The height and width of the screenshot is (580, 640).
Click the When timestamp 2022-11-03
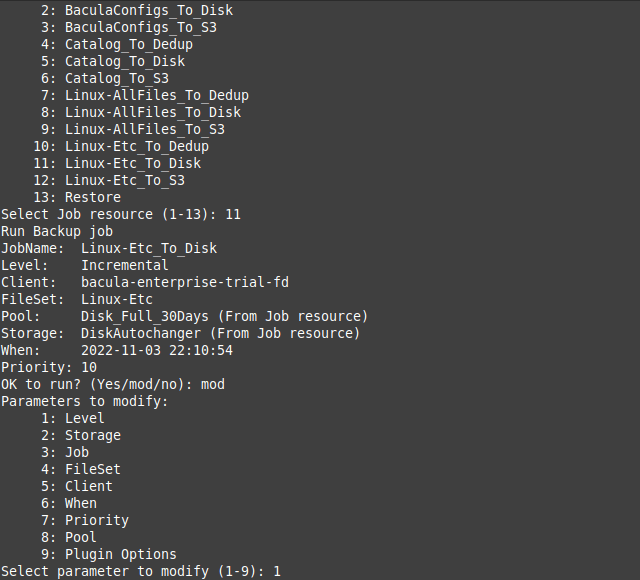click(x=157, y=351)
